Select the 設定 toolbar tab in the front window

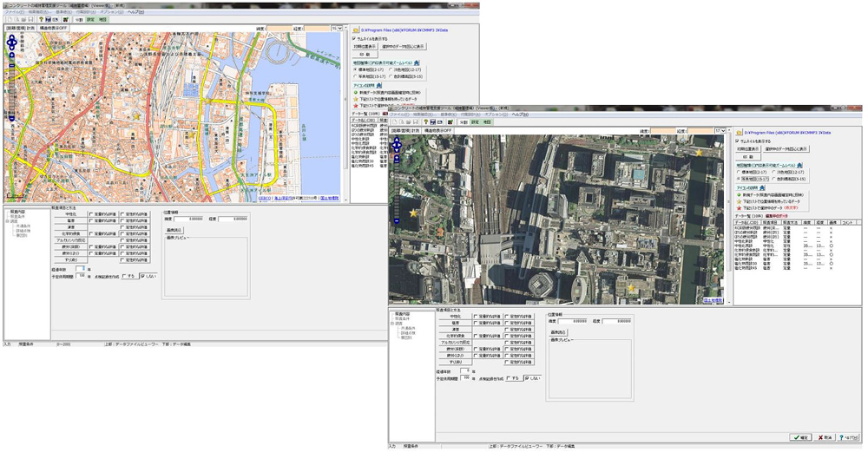coord(475,121)
